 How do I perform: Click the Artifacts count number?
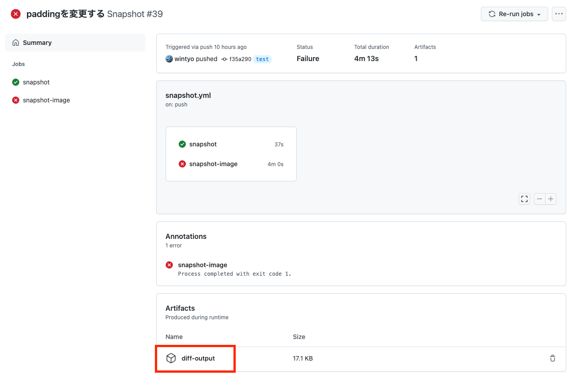tap(416, 59)
